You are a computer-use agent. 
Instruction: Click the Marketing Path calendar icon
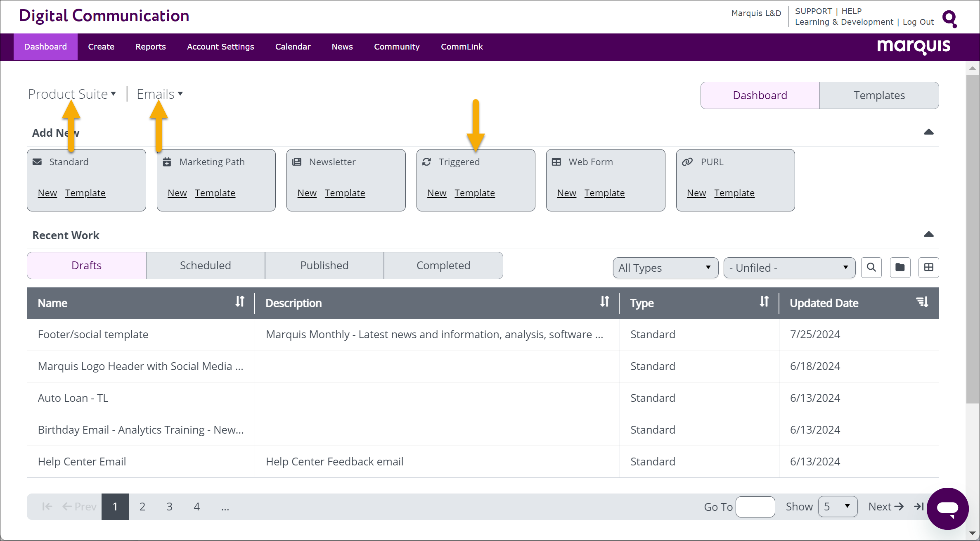pos(167,162)
